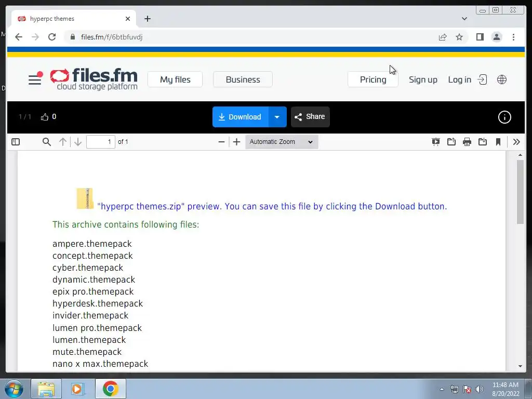
Task: Open the Windows Start button
Action: click(14, 389)
